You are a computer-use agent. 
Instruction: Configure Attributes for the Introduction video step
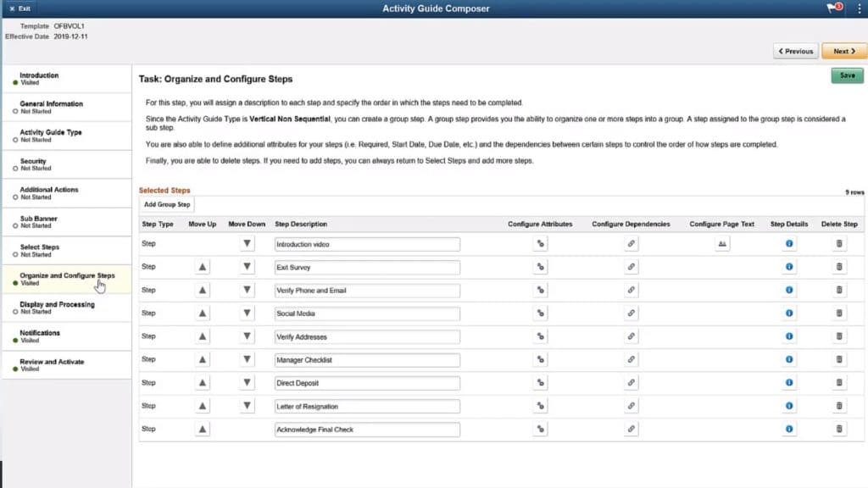click(540, 243)
